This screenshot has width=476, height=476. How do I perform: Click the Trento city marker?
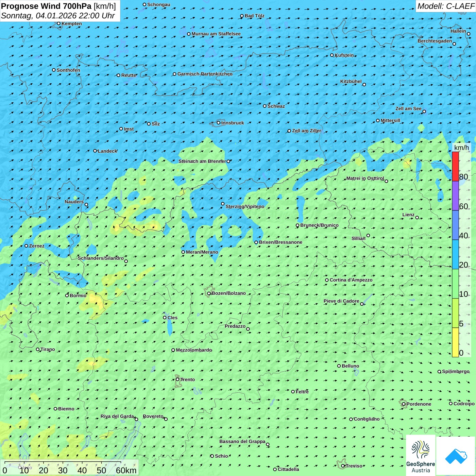pos(177,379)
